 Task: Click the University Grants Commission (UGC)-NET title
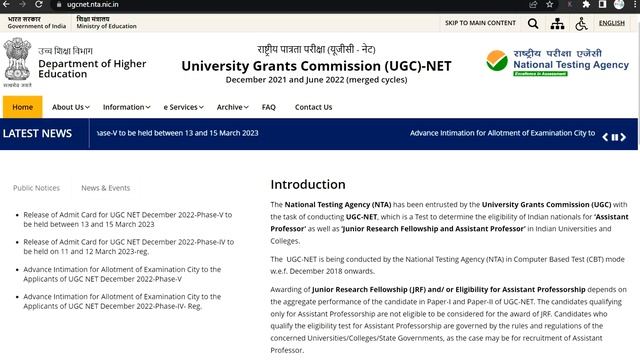tap(316, 66)
